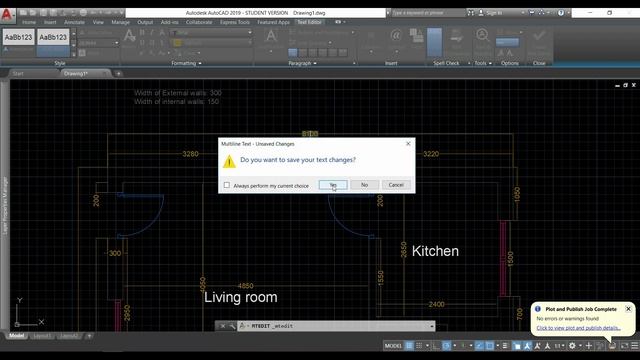Open status bar Customization menu icon
This screenshot has height=360, width=640.
[x=635, y=346]
